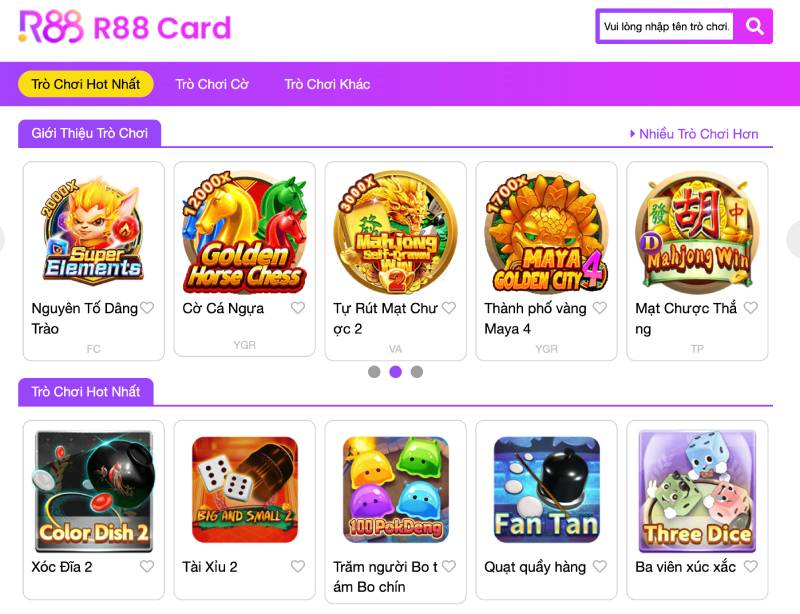The width and height of the screenshot is (800, 614).
Task: Open the Mahjong Win game icon
Action: pos(697,231)
